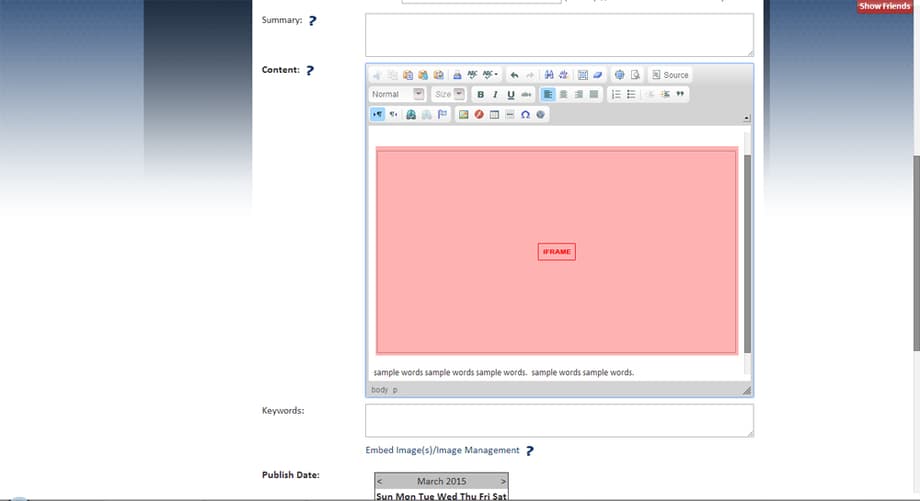
Task: Toggle bold formatting in editor toolbar
Action: pyautogui.click(x=481, y=94)
